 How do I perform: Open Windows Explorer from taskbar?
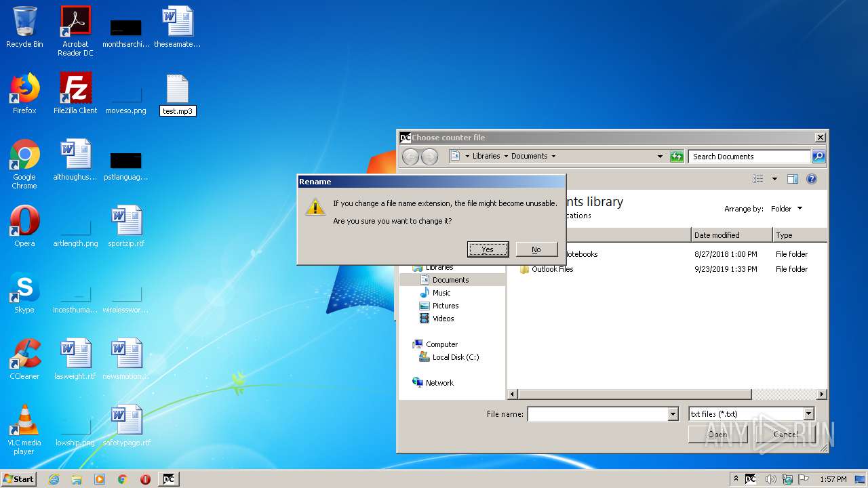pos(77,479)
